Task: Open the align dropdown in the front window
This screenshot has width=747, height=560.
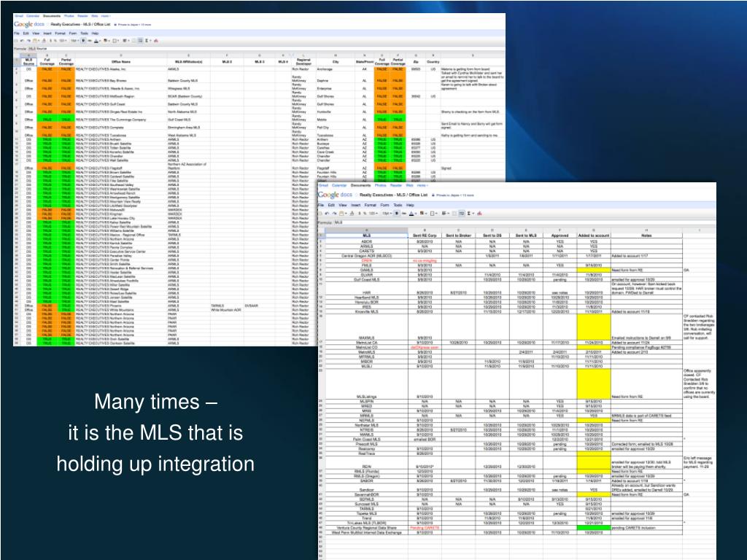Action: pyautogui.click(x=446, y=214)
